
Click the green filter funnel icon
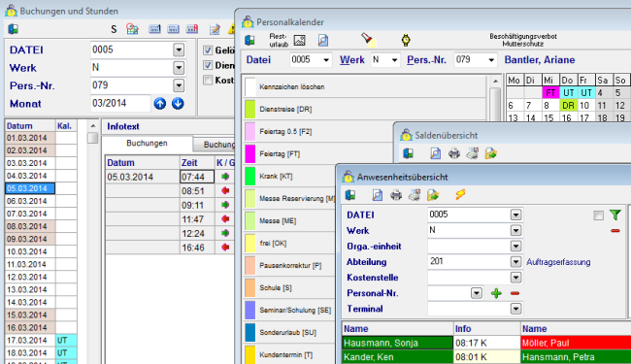pos(615,215)
